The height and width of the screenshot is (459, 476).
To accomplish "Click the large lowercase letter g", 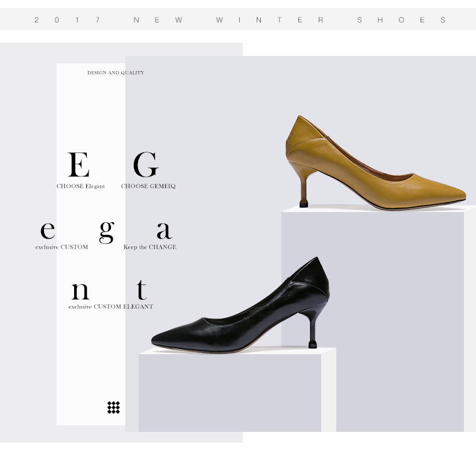I will tap(107, 231).
